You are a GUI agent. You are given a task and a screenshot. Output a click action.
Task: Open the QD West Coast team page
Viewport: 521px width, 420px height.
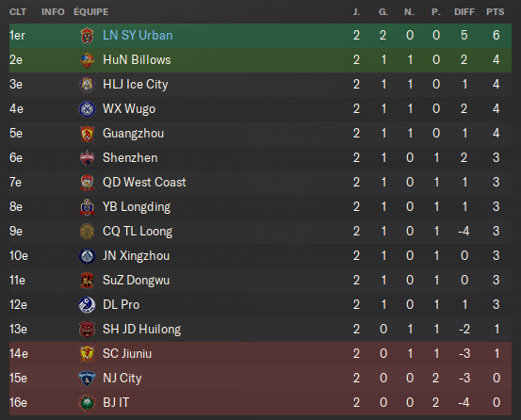click(x=144, y=183)
